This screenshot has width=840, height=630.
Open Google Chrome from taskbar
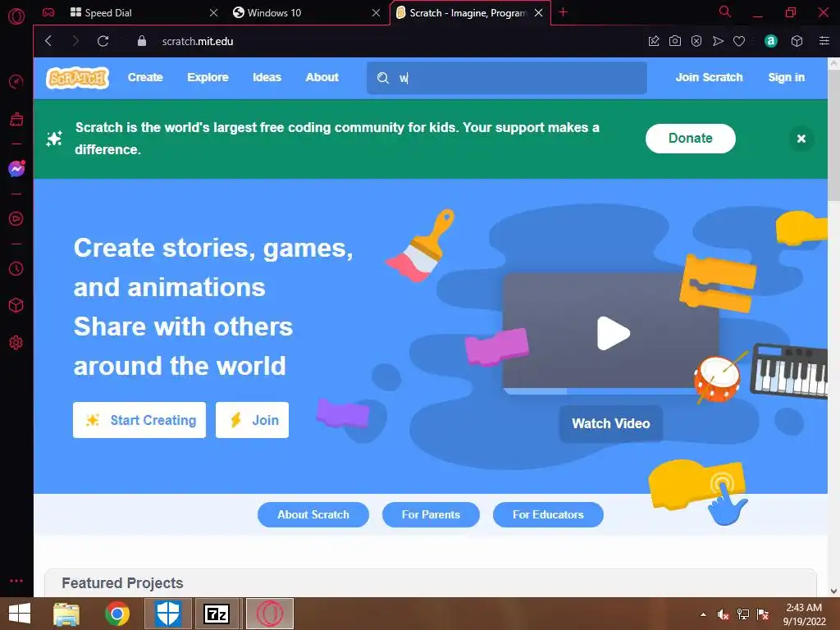[x=116, y=614]
